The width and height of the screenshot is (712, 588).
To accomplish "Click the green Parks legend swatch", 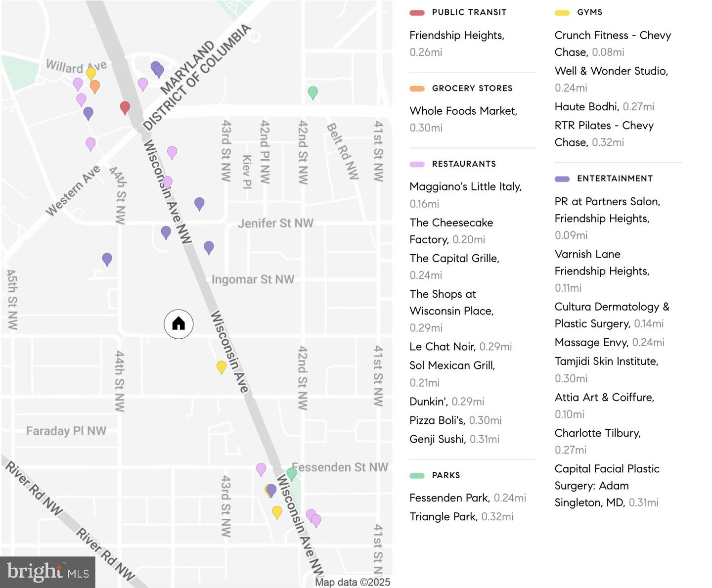I will (x=417, y=475).
